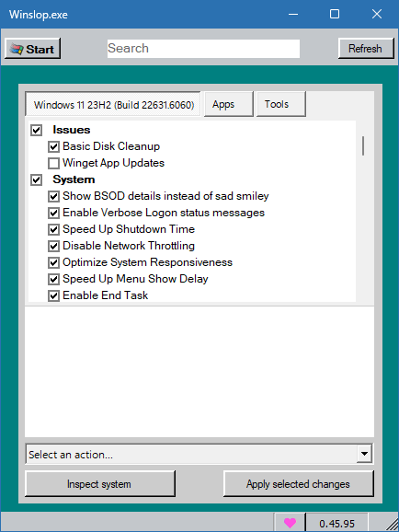Switch to the Windows 11 23H2 tab
The height and width of the screenshot is (532, 399).
(x=113, y=105)
